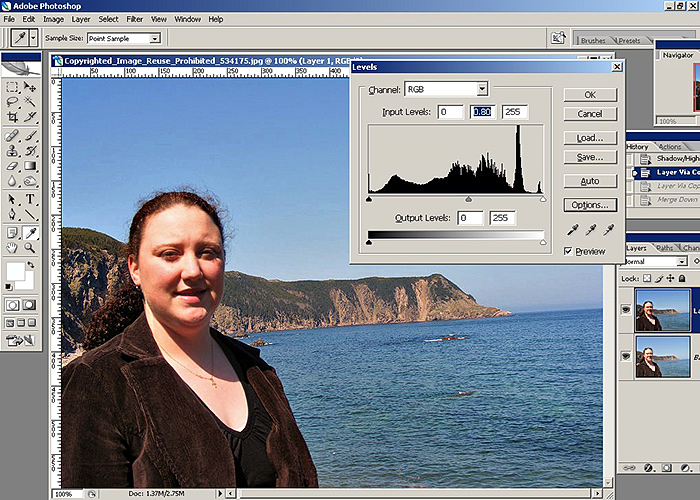
Task: Click the foreground color swatch
Action: (x=15, y=271)
